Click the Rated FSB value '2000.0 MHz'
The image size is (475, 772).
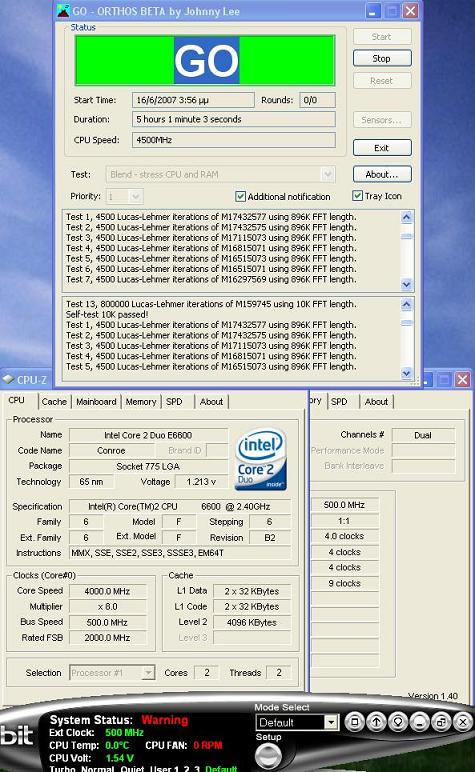click(107, 638)
